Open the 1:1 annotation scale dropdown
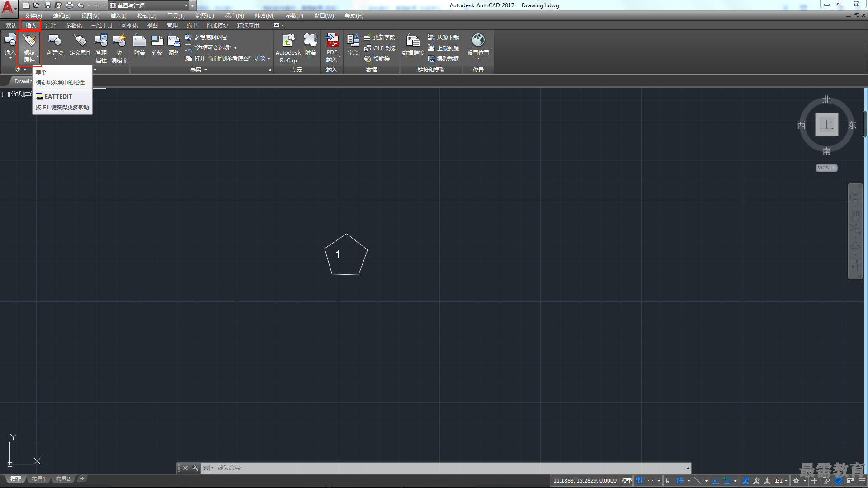868x488 pixels. 781,481
